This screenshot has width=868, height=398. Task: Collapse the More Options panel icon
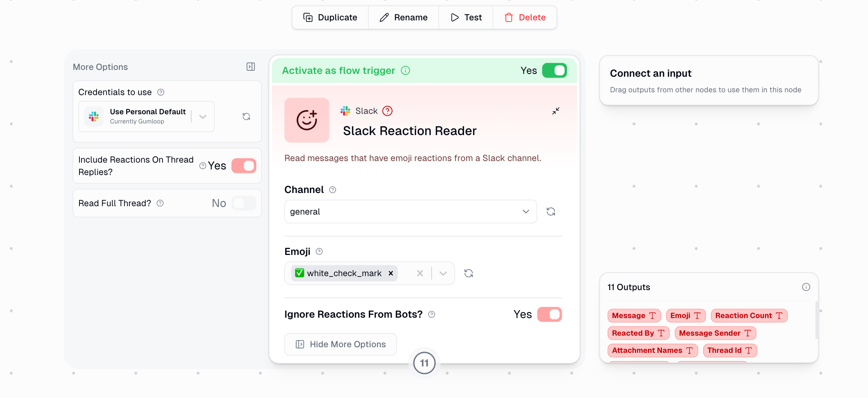251,67
